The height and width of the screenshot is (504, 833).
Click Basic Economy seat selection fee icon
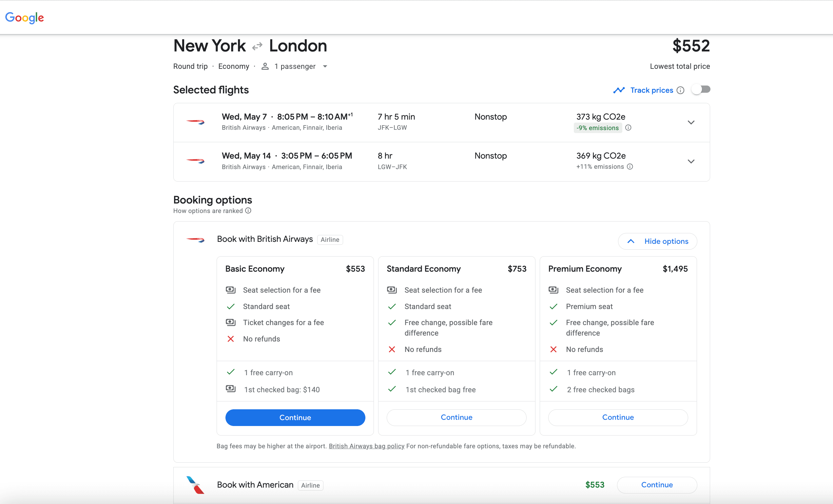231,290
